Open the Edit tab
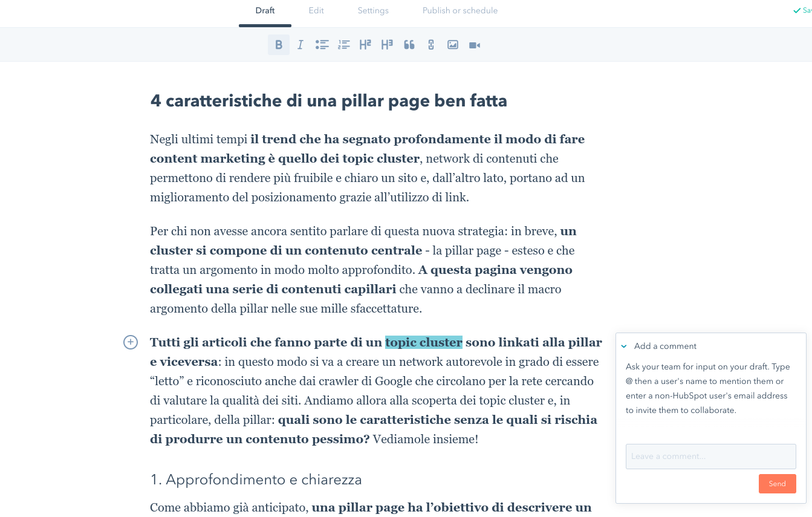 coord(316,11)
